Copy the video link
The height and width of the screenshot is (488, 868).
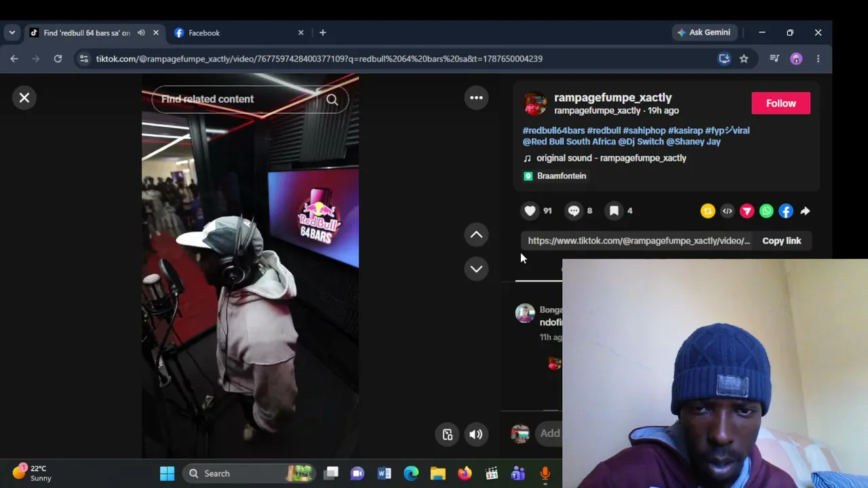point(781,241)
